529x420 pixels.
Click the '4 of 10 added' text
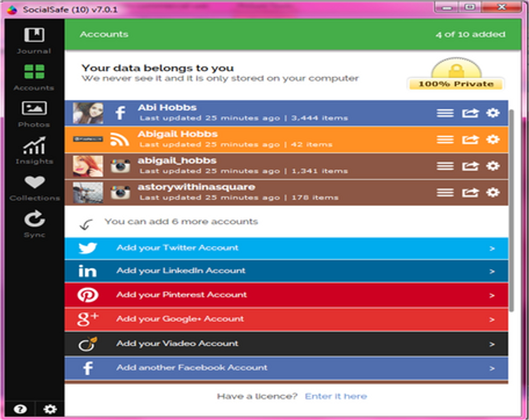tap(470, 34)
